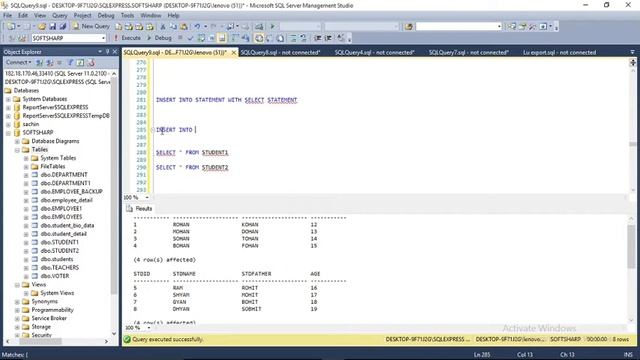Expand the System Databases node
Screen dimensions: 640x360
coord(8,99)
